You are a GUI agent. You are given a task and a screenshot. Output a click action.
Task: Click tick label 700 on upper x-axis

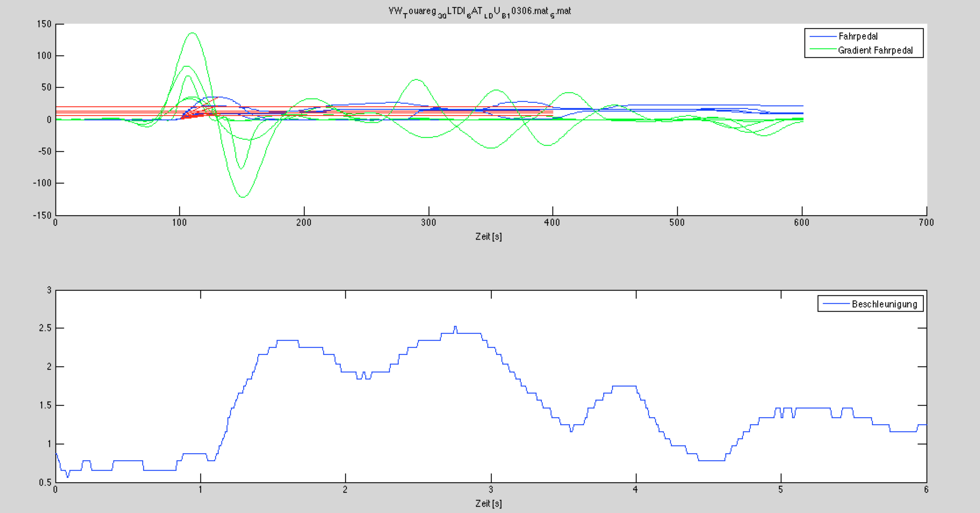(926, 223)
